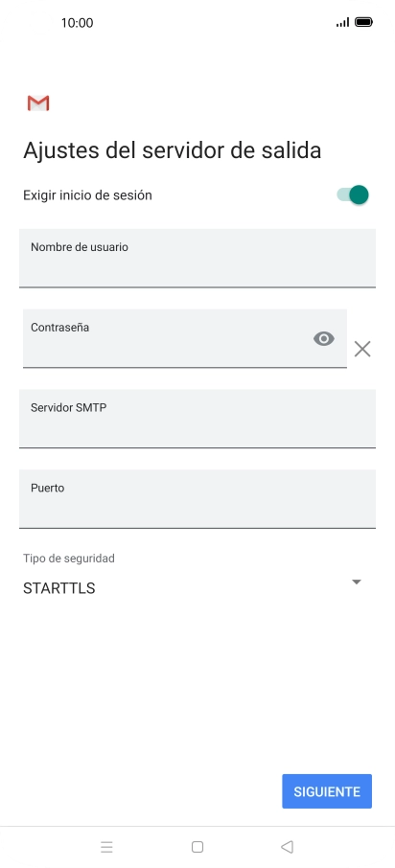
Task: Tap the Tipo de seguridad label
Action: click(69, 558)
